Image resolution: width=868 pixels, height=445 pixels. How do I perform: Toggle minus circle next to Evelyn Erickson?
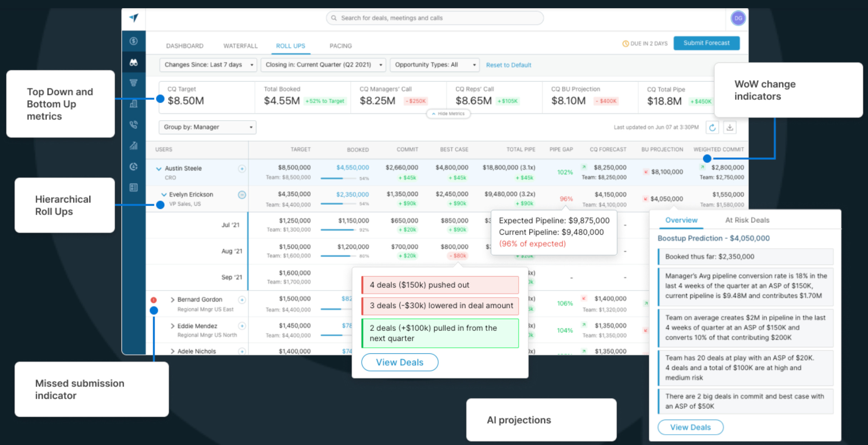click(x=242, y=195)
